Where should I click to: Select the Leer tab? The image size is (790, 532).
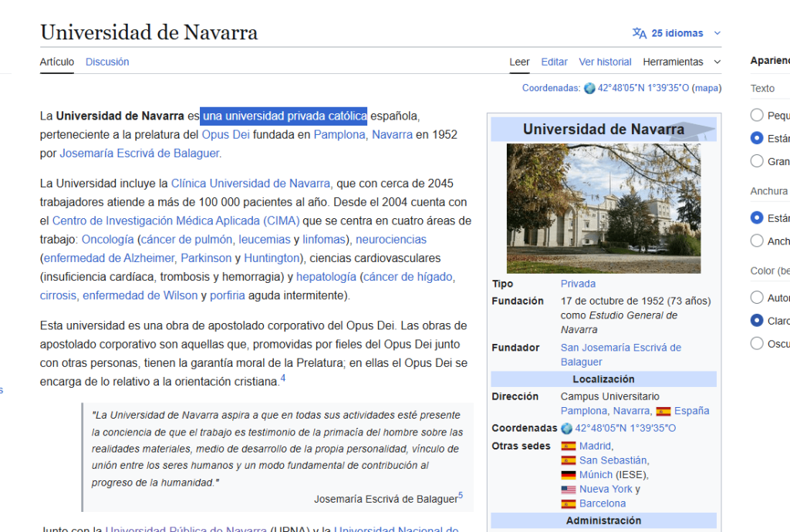pos(519,62)
